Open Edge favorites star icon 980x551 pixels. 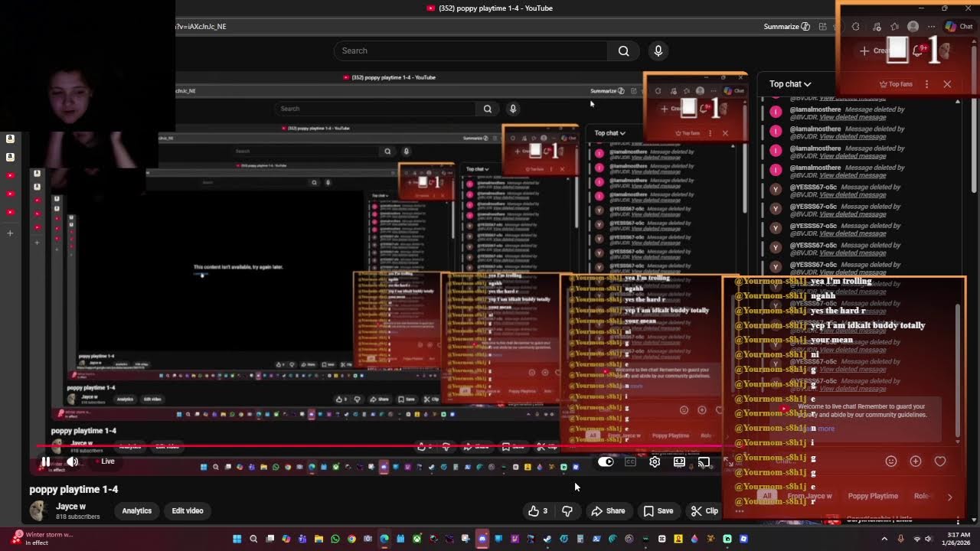pos(894,27)
